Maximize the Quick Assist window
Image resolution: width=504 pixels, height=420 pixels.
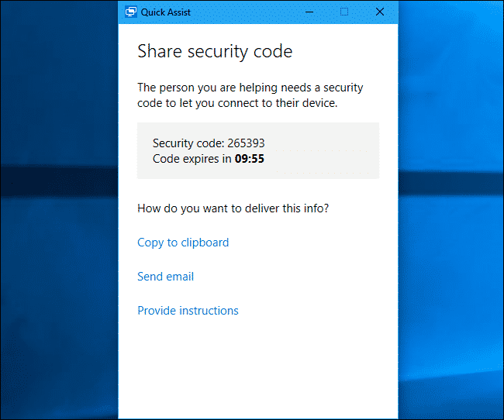[344, 12]
